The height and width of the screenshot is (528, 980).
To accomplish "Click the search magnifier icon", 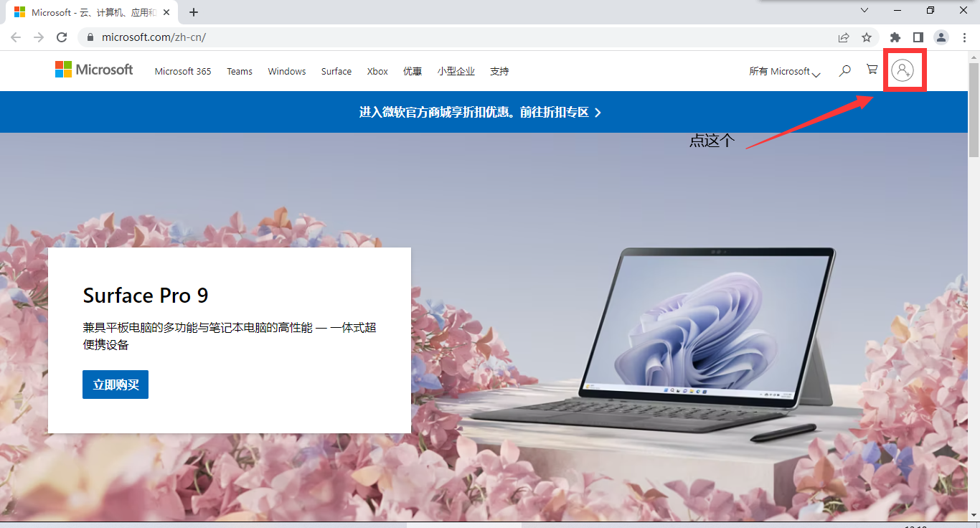I will (845, 70).
